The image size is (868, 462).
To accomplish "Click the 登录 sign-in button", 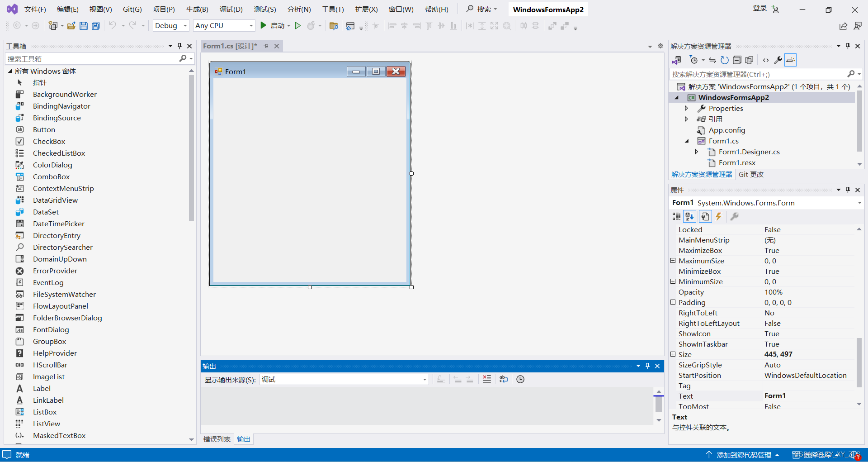I will coord(759,8).
